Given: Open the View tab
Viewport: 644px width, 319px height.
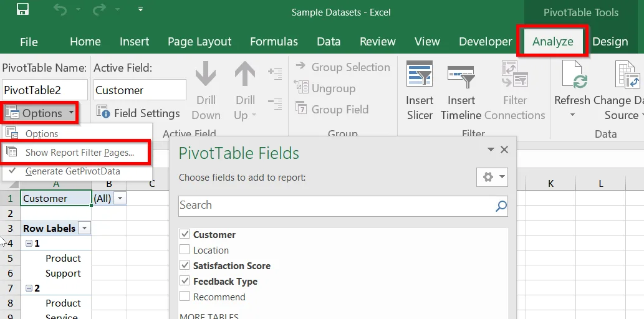Looking at the screenshot, I should click(427, 42).
